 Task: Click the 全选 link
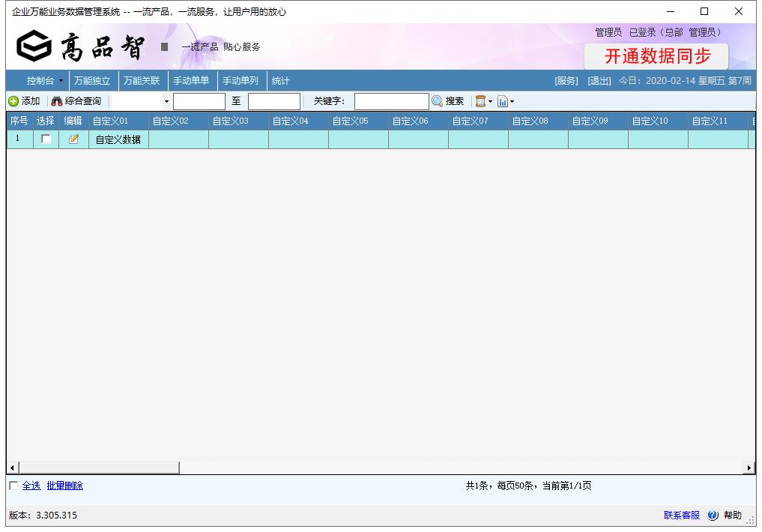(x=31, y=486)
